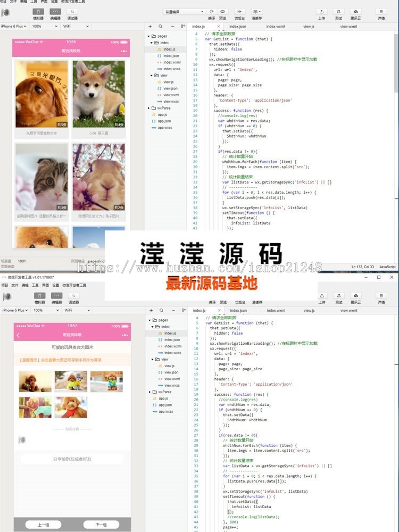
Task: Collapse the view folder in the top window
Action: (151, 76)
